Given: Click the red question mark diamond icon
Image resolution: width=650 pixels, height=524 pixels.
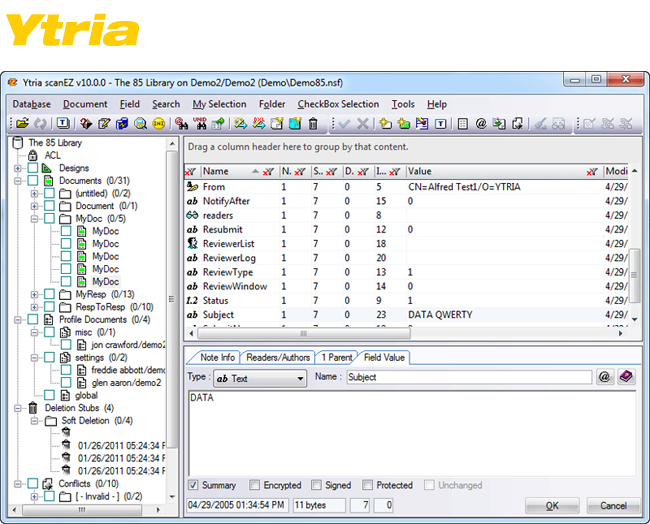Looking at the screenshot, I should (86, 123).
